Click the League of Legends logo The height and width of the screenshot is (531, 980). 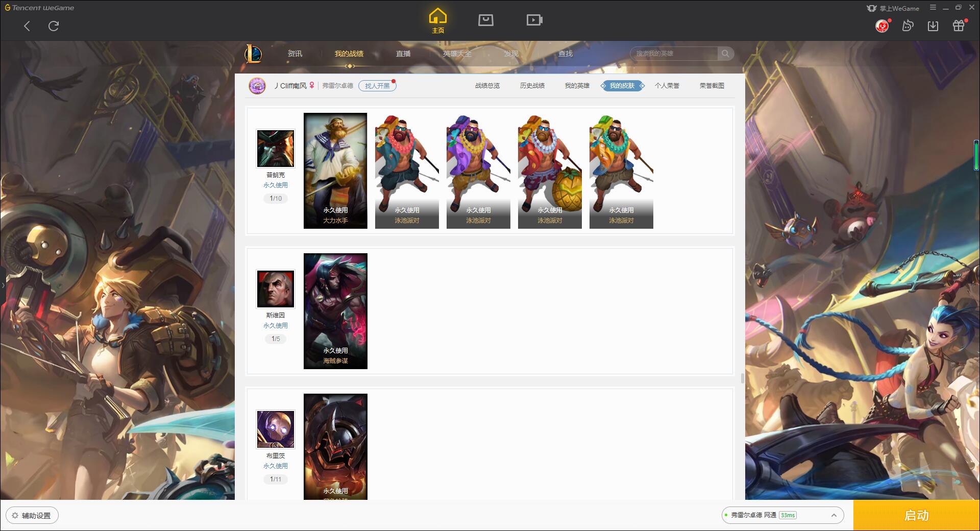tap(254, 54)
